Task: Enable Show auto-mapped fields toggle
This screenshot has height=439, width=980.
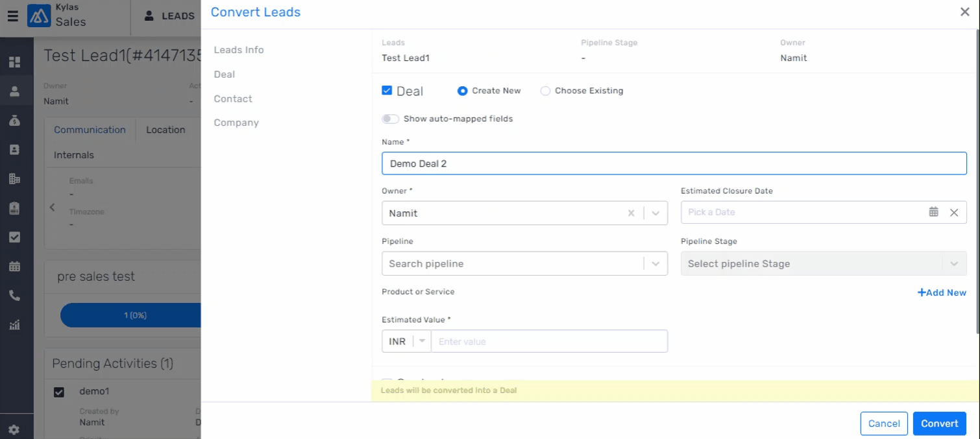Action: 390,119
